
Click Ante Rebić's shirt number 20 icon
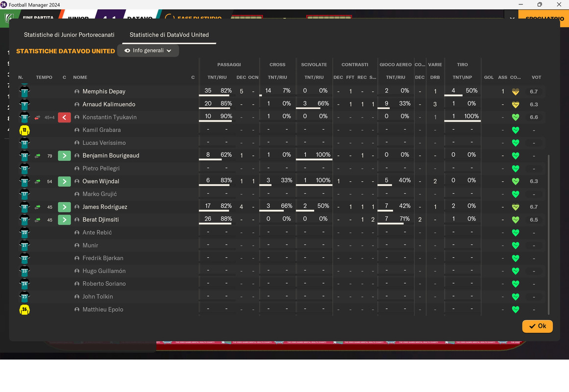pyautogui.click(x=25, y=232)
